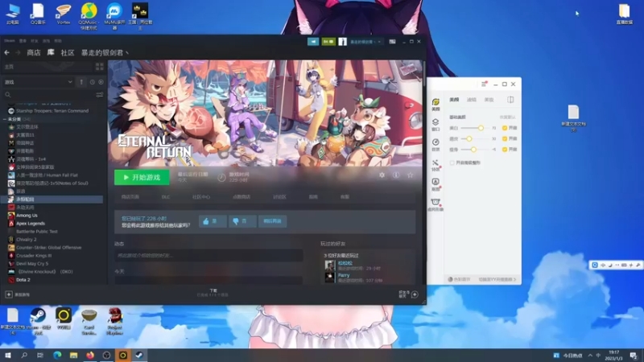
Task: Click the thumbs-down recommend button
Action: (242, 221)
